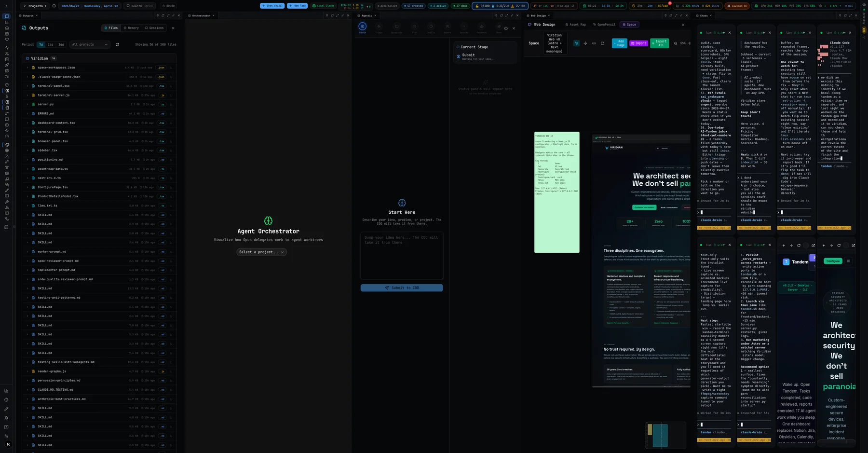Click the Configure button in browser panel
The height and width of the screenshot is (453, 868).
pyautogui.click(x=833, y=261)
